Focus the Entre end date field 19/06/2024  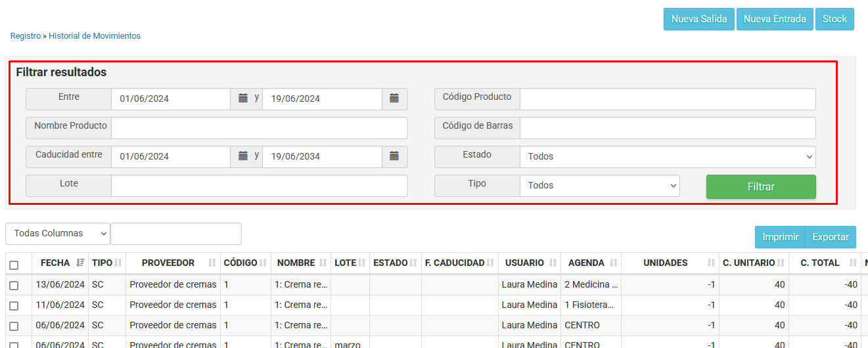coord(322,98)
